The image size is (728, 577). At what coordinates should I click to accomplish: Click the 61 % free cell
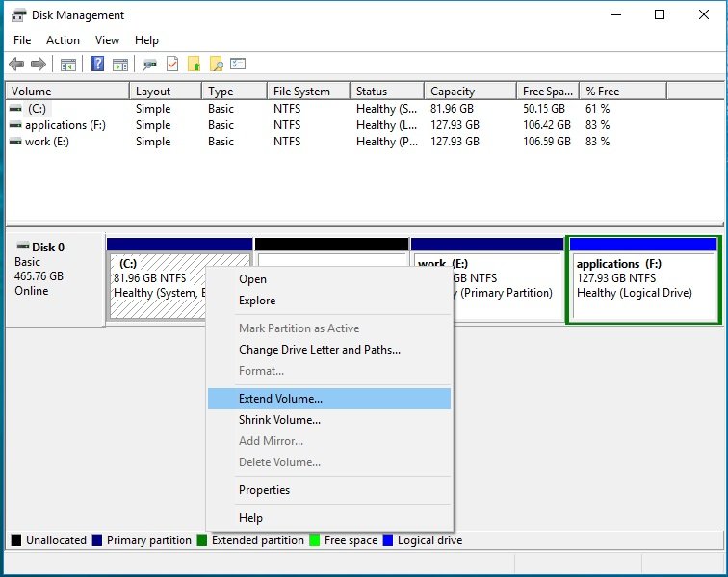coord(598,109)
